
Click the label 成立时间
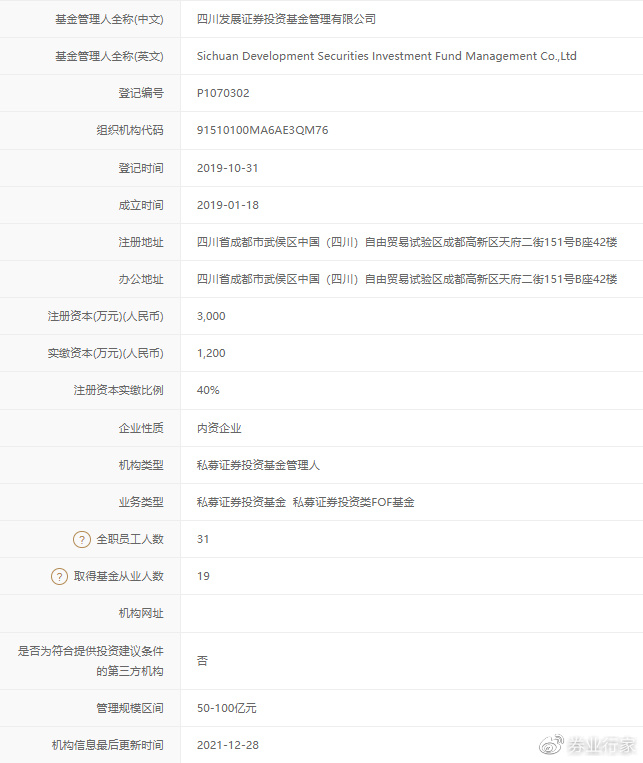(x=141, y=205)
